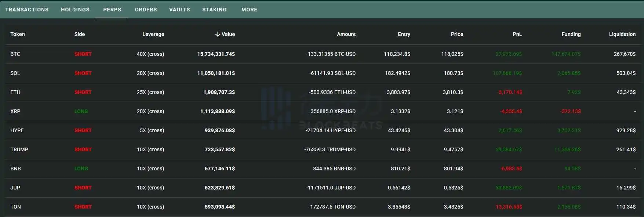
Task: Click value 939,876.08$
Action: (220, 130)
